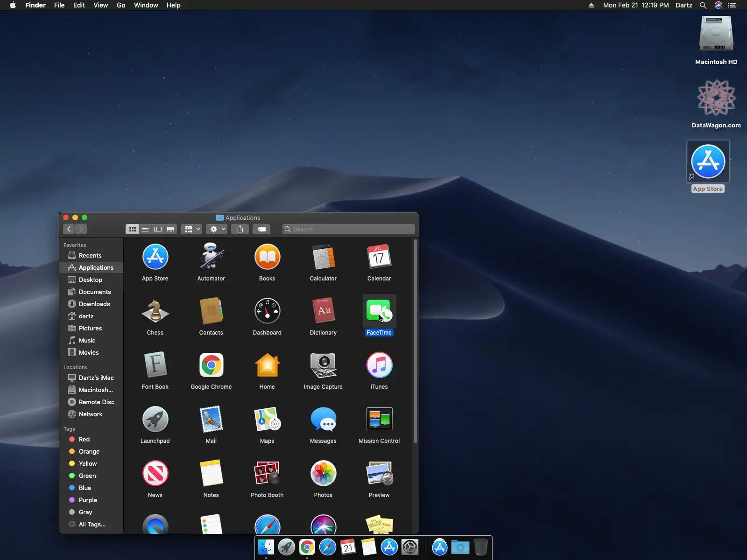This screenshot has width=747, height=560.
Task: Open the Apple menu
Action: click(13, 5)
